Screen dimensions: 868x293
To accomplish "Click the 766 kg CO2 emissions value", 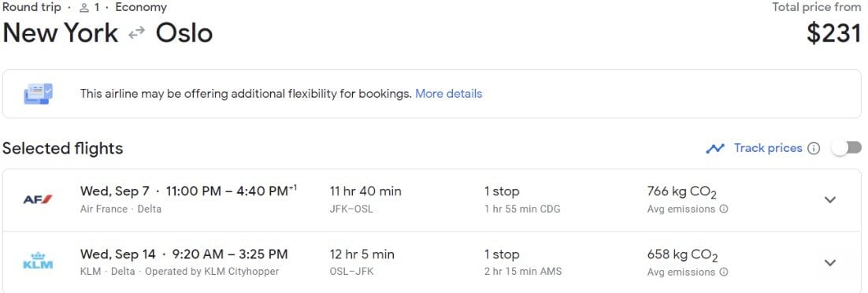I will coord(682,192).
